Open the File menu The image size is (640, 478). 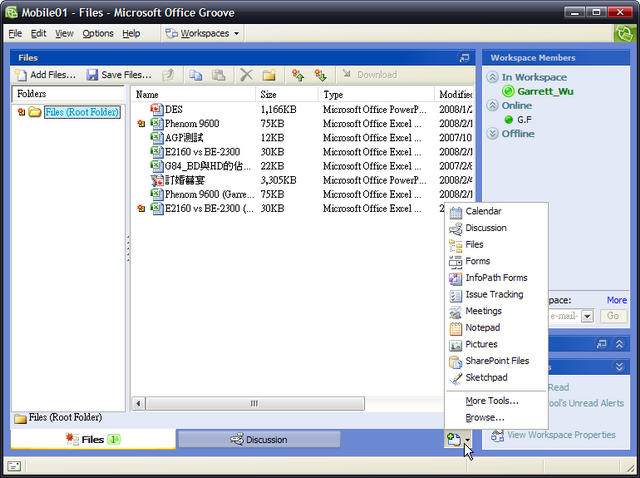(15, 33)
